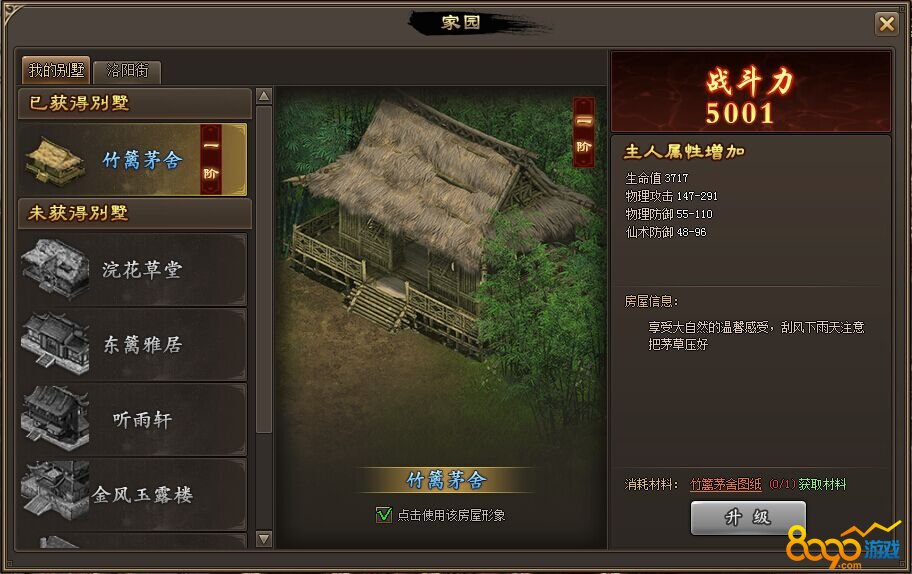The image size is (912, 574).
Task: Click the 一阶 rank badge on house preview
Action: coord(584,132)
